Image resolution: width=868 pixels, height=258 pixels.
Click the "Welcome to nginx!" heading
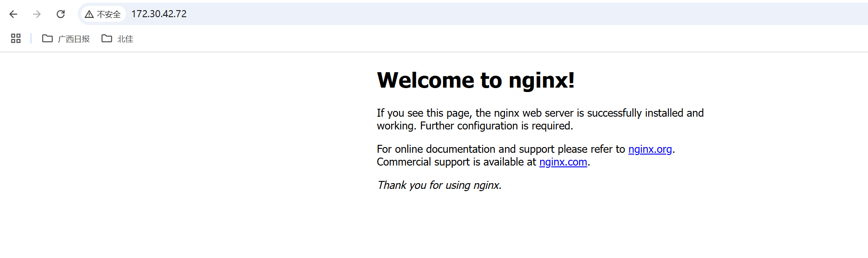click(x=476, y=80)
